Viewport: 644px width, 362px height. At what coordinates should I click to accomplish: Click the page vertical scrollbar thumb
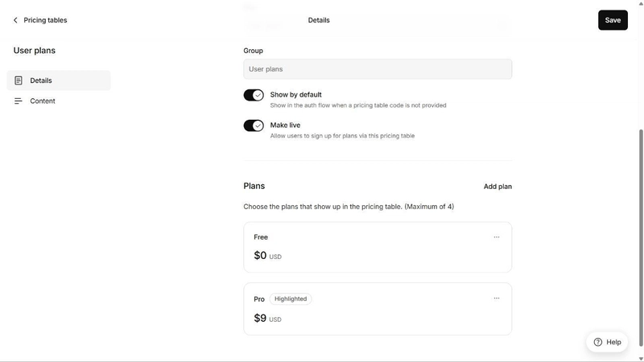[x=641, y=238]
